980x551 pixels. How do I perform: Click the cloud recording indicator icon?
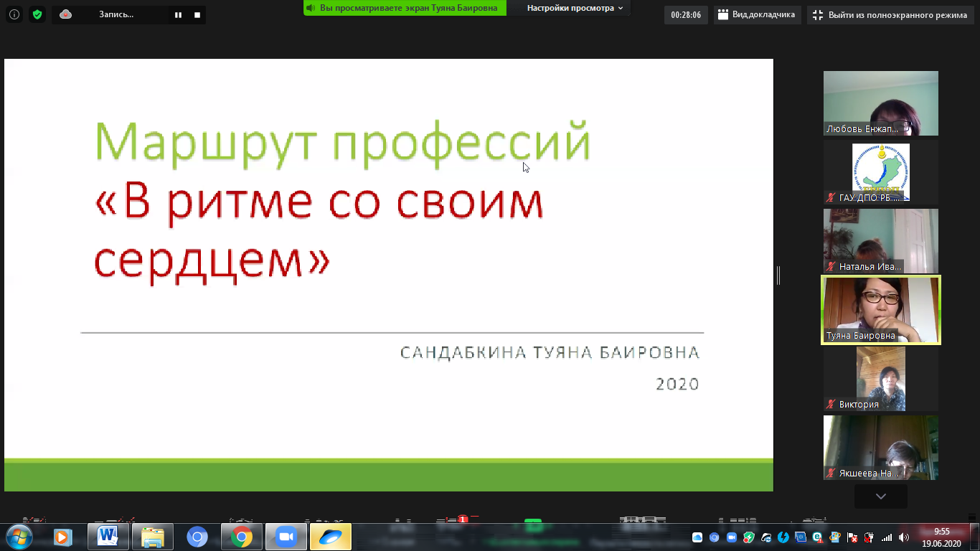coord(65,14)
